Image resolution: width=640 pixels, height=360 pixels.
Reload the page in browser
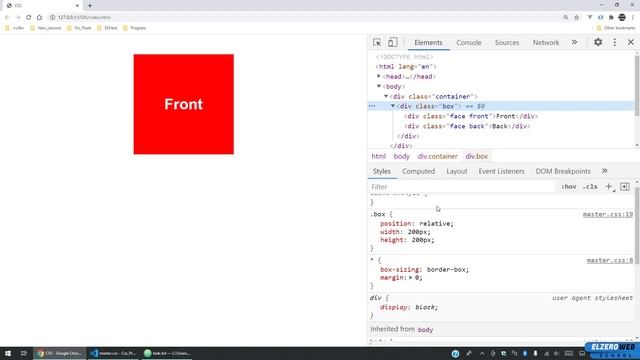(x=28, y=17)
